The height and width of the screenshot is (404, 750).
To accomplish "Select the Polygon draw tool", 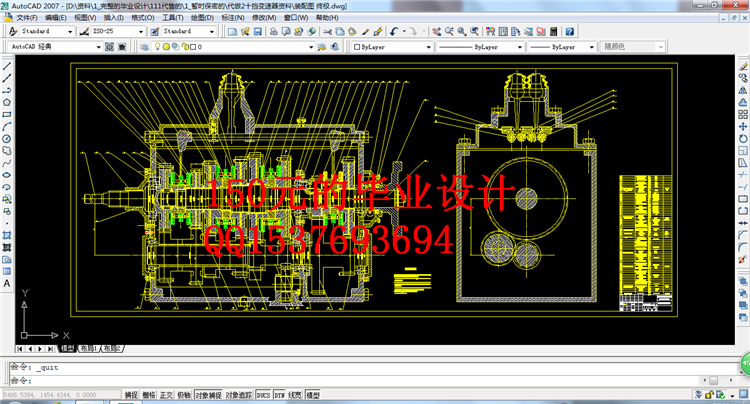I will (7, 102).
